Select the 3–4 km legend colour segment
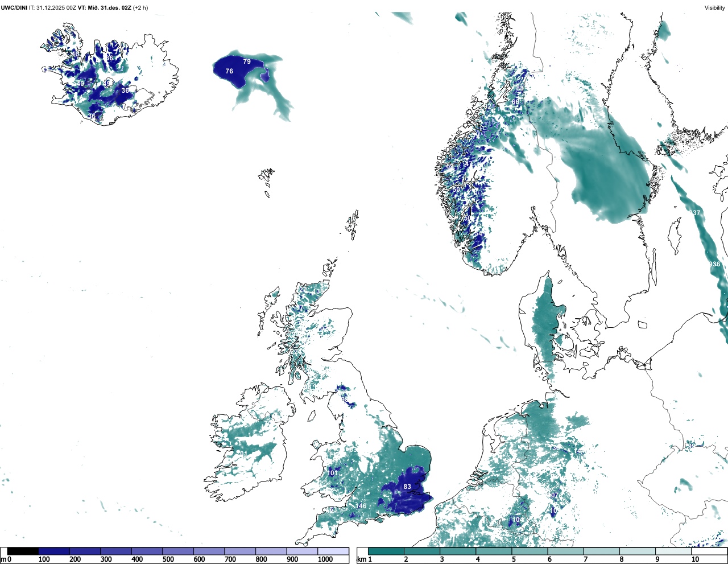This screenshot has height=564, width=728. 458,551
